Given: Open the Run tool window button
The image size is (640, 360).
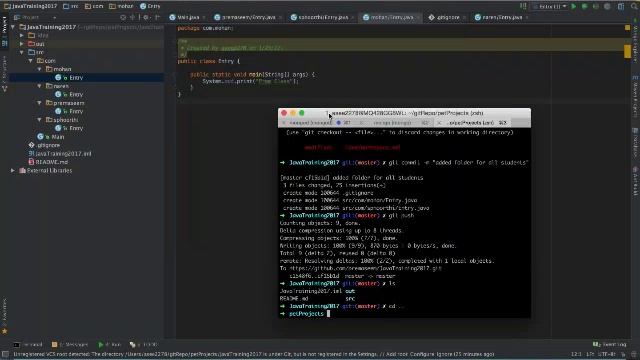Looking at the screenshot, I should (x=109, y=344).
